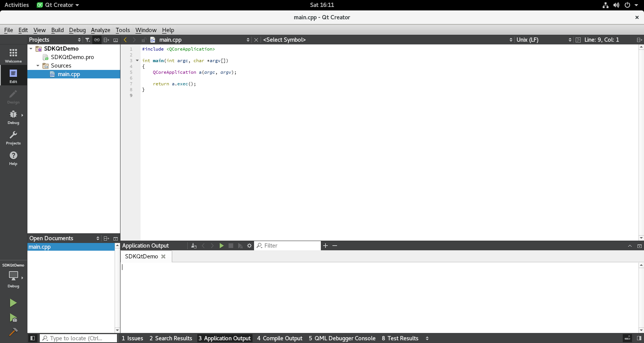Switch to Debug mode in sidebar

(x=13, y=117)
